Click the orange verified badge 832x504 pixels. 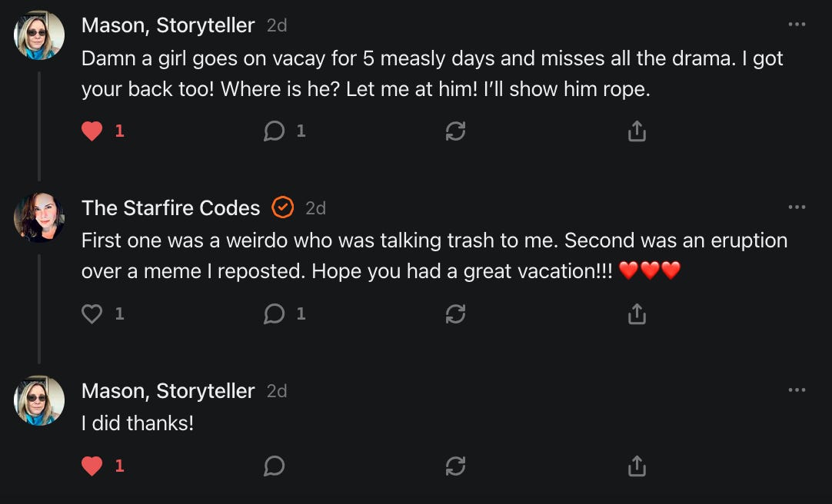(x=283, y=207)
